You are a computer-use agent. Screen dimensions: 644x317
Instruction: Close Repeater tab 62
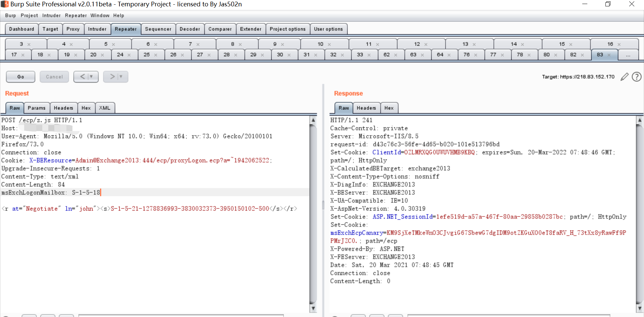click(396, 55)
